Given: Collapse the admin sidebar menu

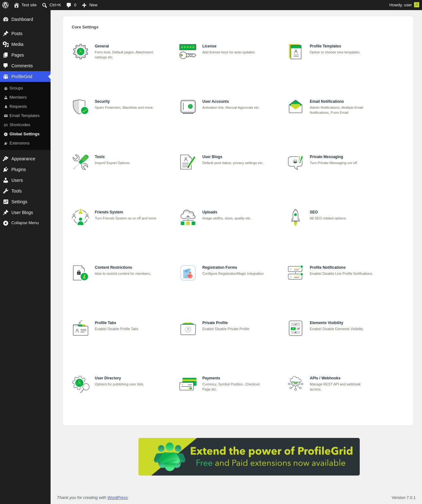Looking at the screenshot, I should [x=25, y=223].
